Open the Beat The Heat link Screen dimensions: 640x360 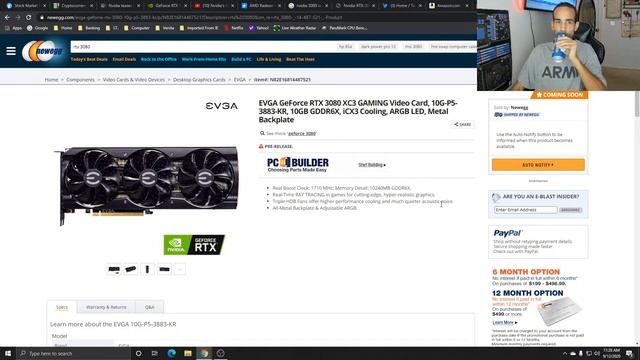300,60
